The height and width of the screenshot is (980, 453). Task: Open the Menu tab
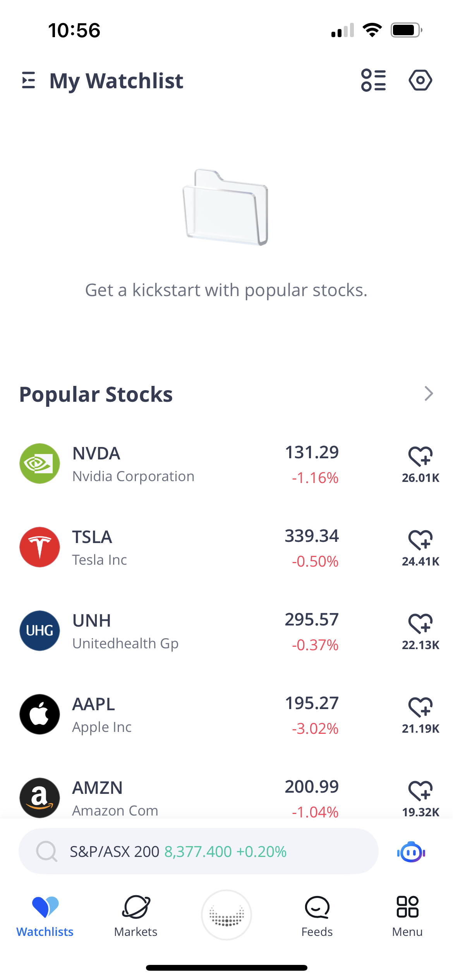[x=407, y=916]
